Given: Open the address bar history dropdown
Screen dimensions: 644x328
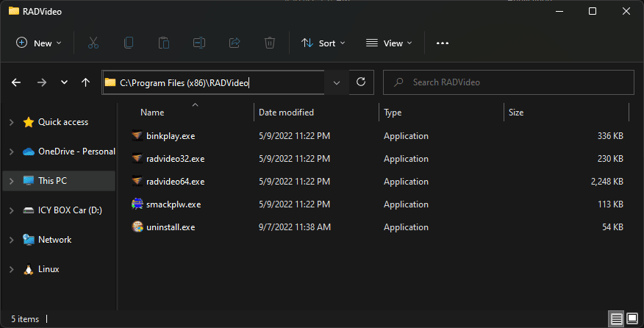Looking at the screenshot, I should pos(337,82).
